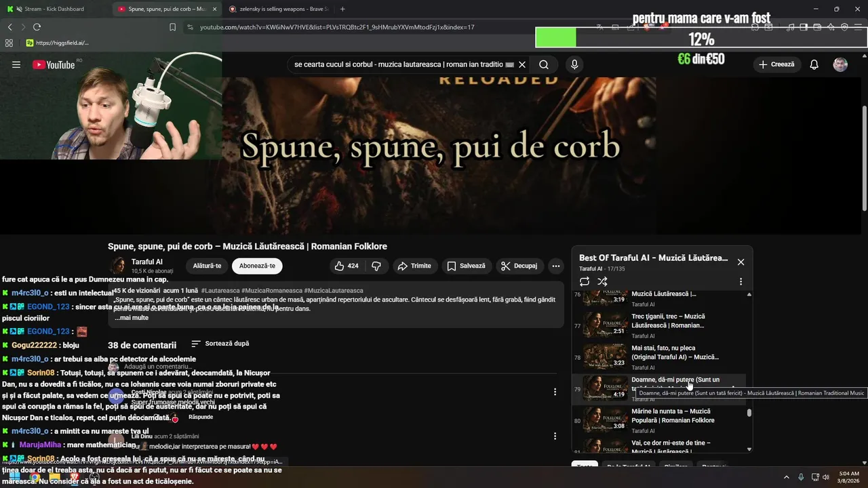
Task: Open Brave main hamburger menu
Action: pyautogui.click(x=859, y=27)
